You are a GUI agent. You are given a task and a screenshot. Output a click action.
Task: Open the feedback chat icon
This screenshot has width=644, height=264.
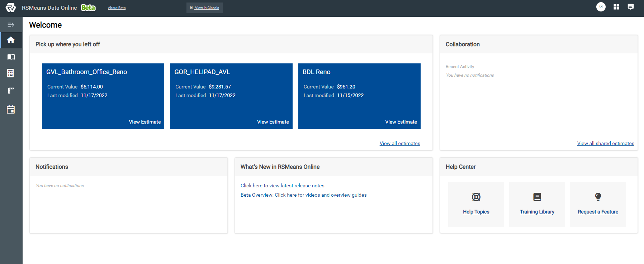[631, 7]
